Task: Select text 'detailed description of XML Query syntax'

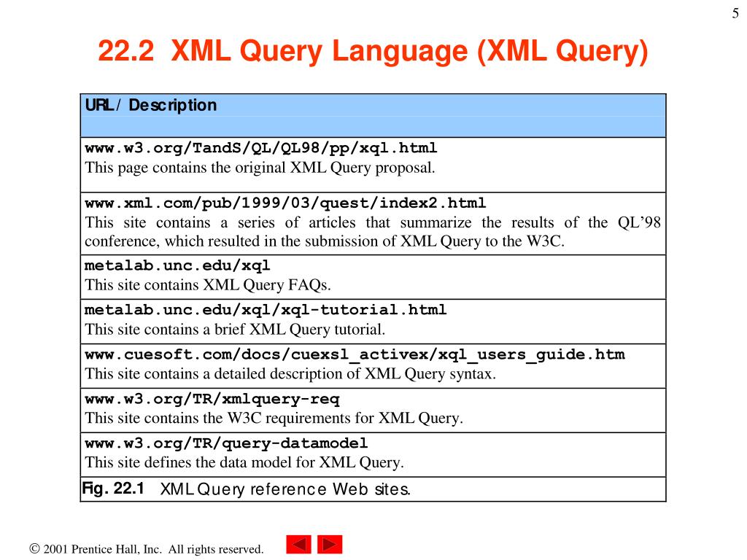Action: point(353,374)
